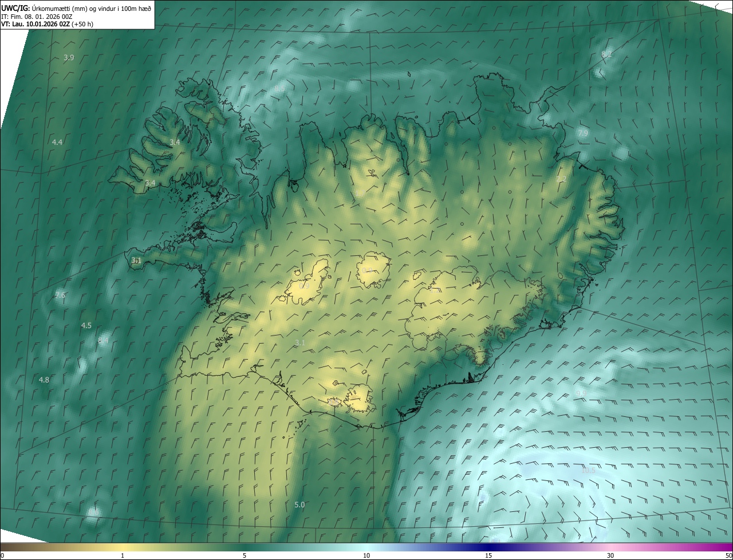Click the 5.0 value label on the map
Screen dimensions: 733x560
click(299, 504)
